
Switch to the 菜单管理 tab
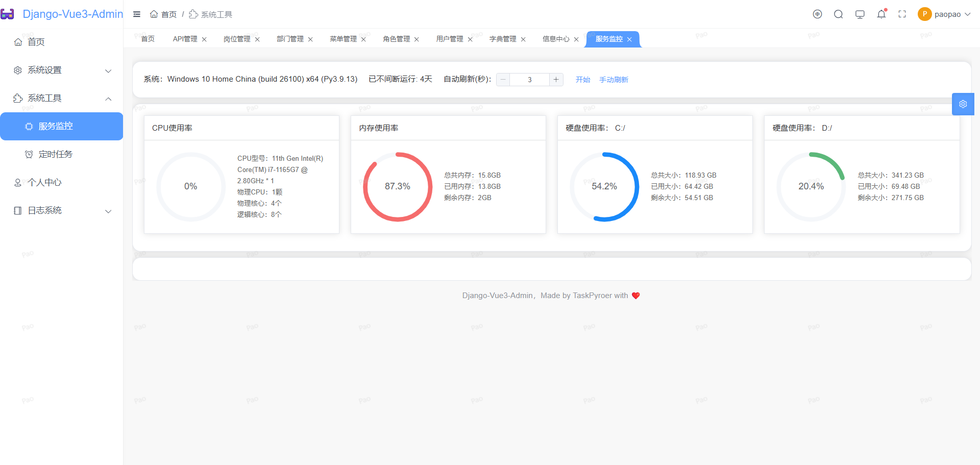point(343,39)
